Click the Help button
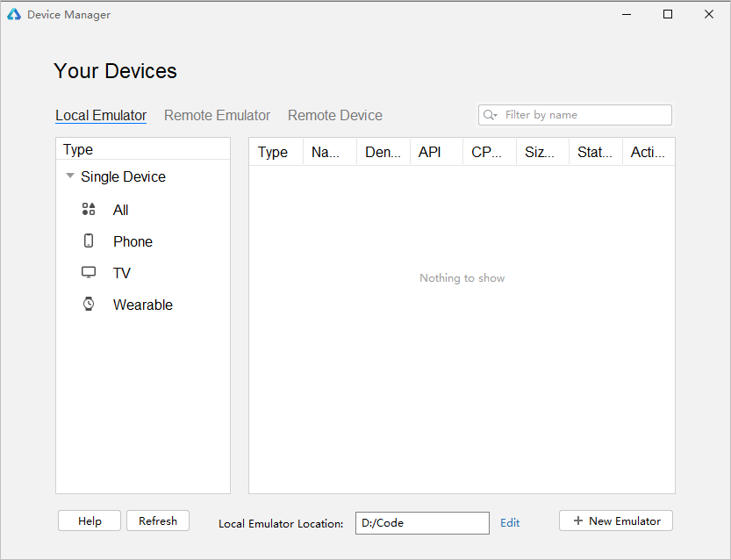The width and height of the screenshot is (731, 560). (x=90, y=521)
